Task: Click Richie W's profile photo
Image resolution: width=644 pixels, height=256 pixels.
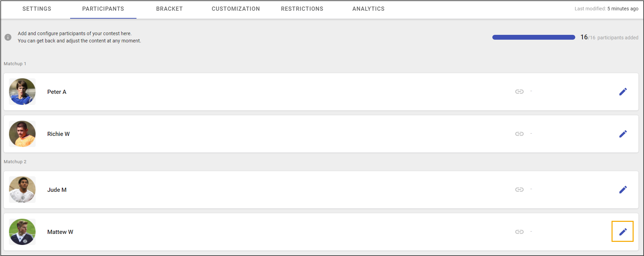Action: click(x=22, y=134)
